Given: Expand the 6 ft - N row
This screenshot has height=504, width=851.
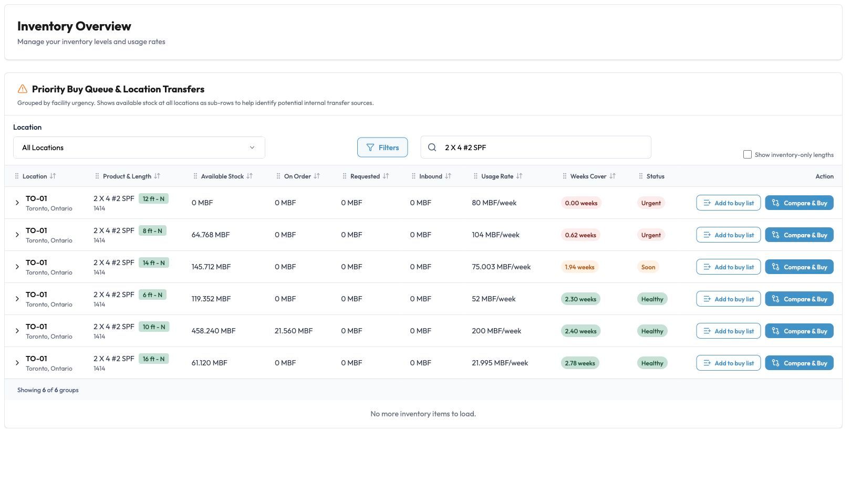Looking at the screenshot, I should (x=17, y=299).
